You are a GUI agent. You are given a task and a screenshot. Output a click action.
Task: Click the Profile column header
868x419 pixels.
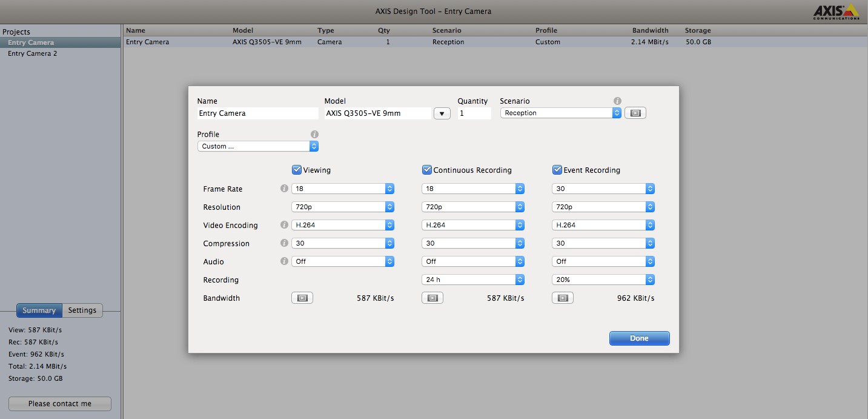coord(546,30)
